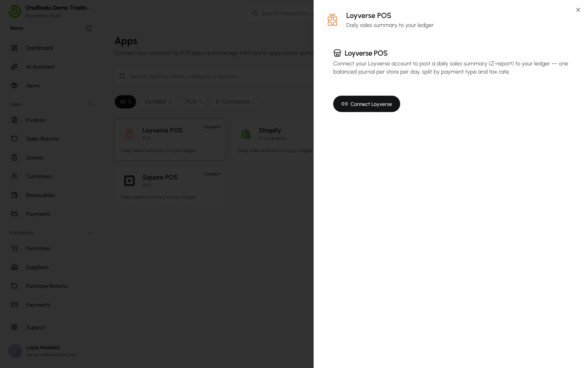Click the Square POS logo

pyautogui.click(x=129, y=181)
